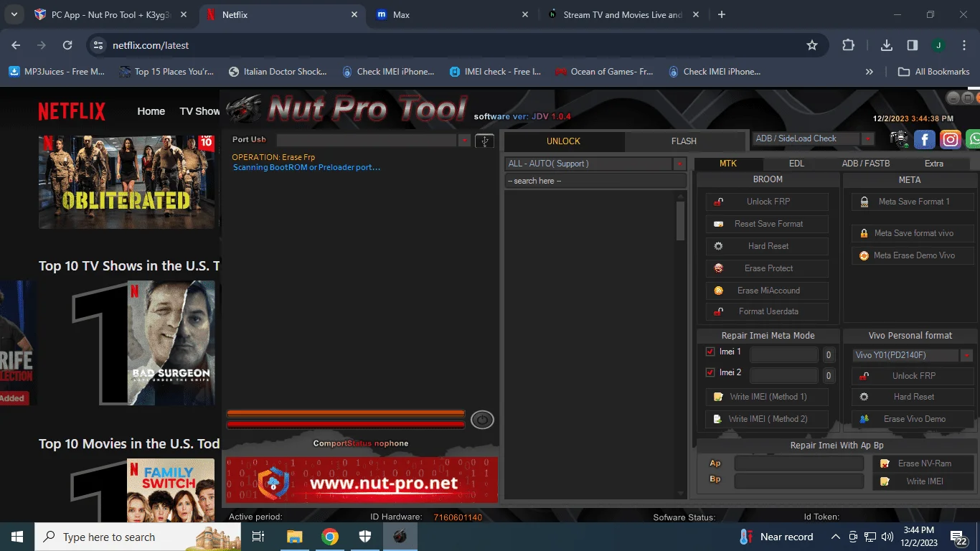The image size is (980, 551).
Task: Uncheck the Imei 1 checkbox
Action: (x=710, y=352)
